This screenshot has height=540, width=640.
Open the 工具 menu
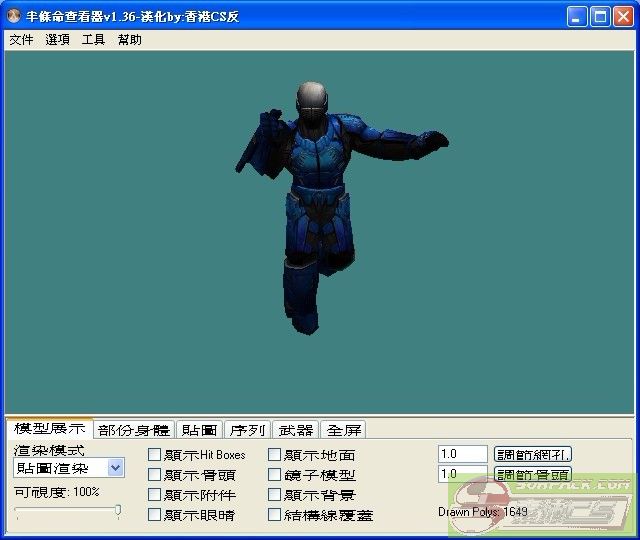(x=93, y=40)
